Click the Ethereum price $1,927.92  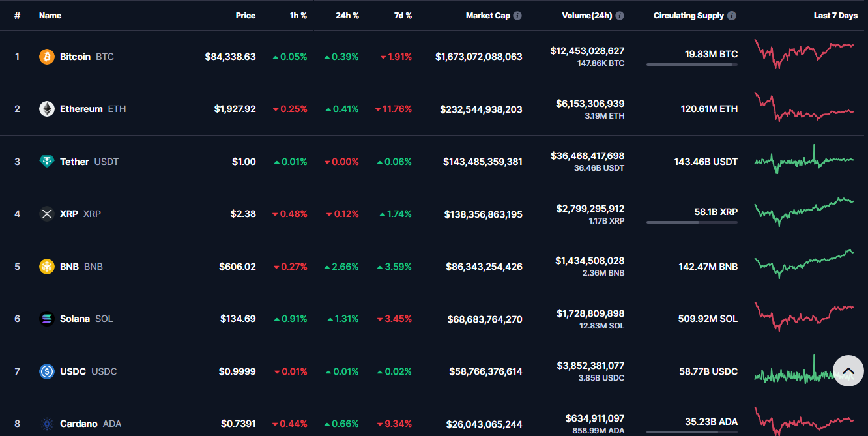coord(235,109)
